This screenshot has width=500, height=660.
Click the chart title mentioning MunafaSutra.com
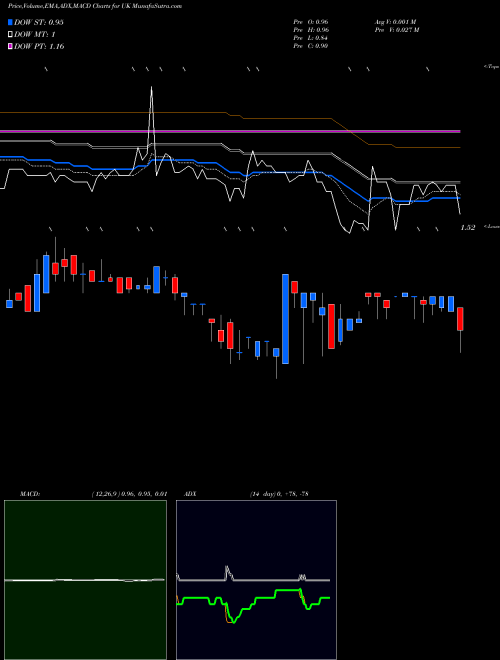(95, 6)
